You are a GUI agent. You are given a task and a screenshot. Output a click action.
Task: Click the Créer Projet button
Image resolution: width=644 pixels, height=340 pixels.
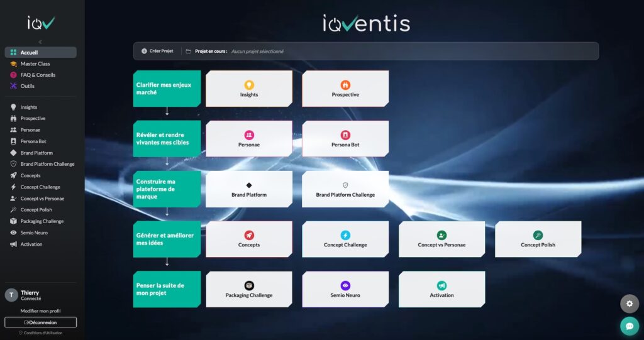[157, 51]
